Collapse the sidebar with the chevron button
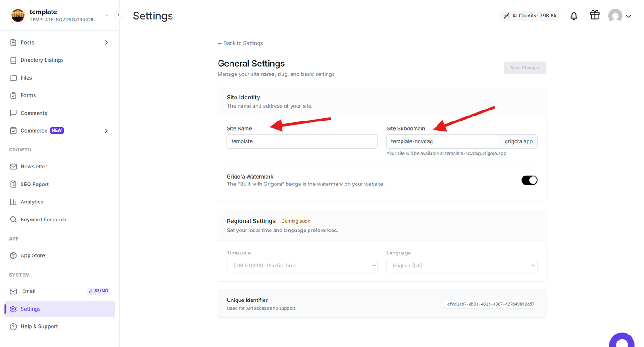The image size is (644, 347). [x=119, y=15]
